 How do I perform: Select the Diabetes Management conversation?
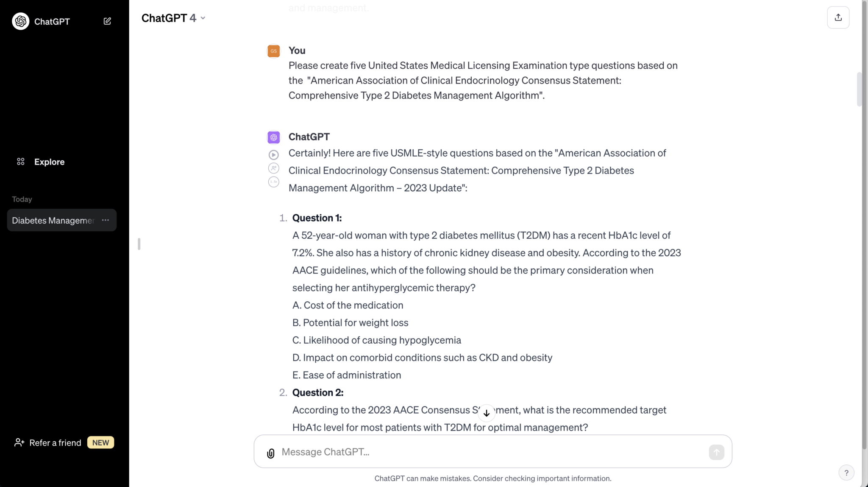(53, 220)
